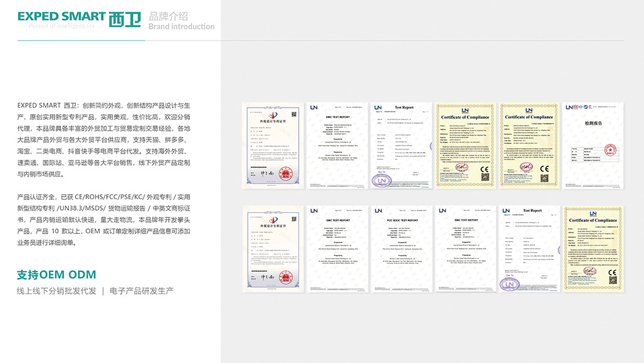Open the FCC SDOC Test Report thumbnail
Screen dimensions: 644x363
tap(401, 249)
